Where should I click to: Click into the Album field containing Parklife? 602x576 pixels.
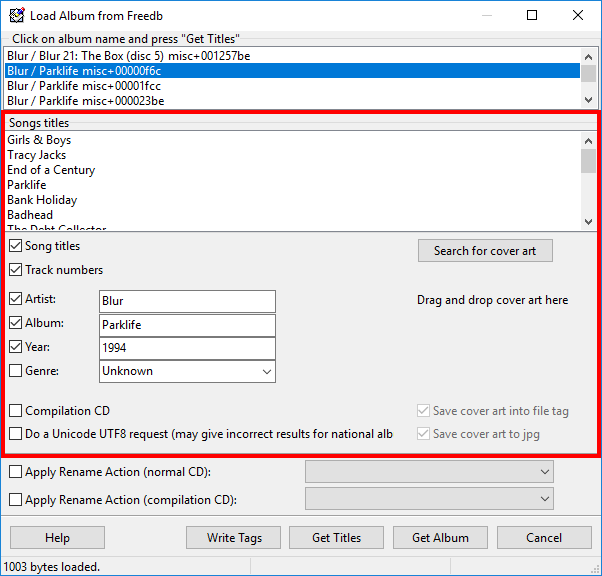[x=187, y=325]
